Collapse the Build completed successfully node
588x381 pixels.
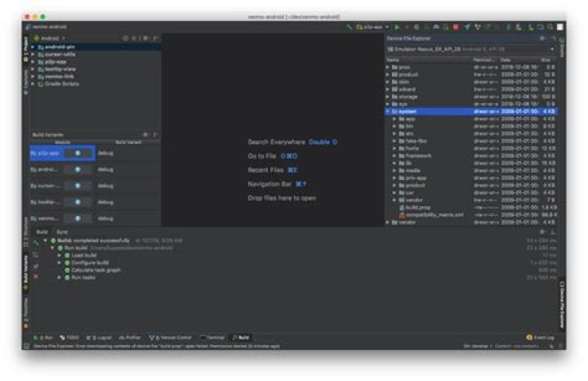pos(45,240)
